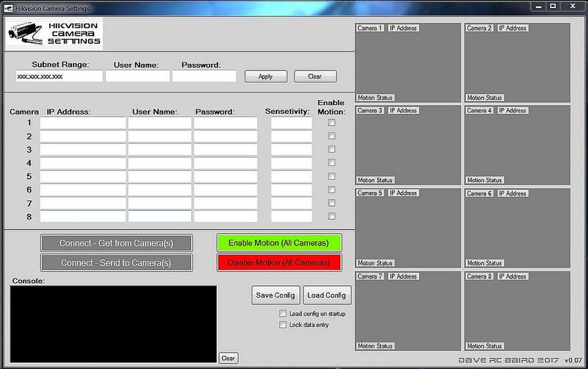Click camera 2 IP Address field
Image resolution: width=588 pixels, height=369 pixels.
coord(83,137)
